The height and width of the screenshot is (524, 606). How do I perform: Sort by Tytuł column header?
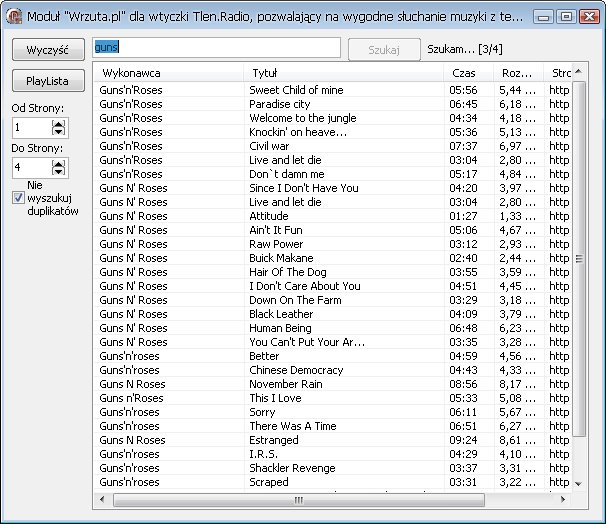click(343, 73)
